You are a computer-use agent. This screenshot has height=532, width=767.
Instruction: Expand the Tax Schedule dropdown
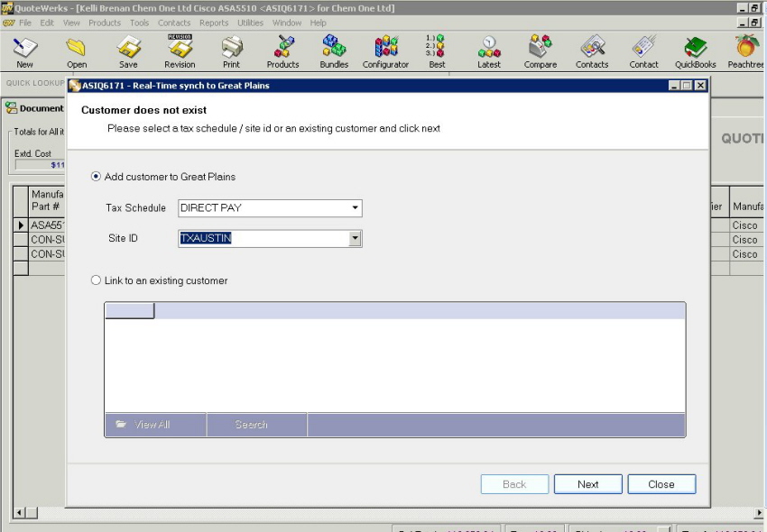click(356, 207)
